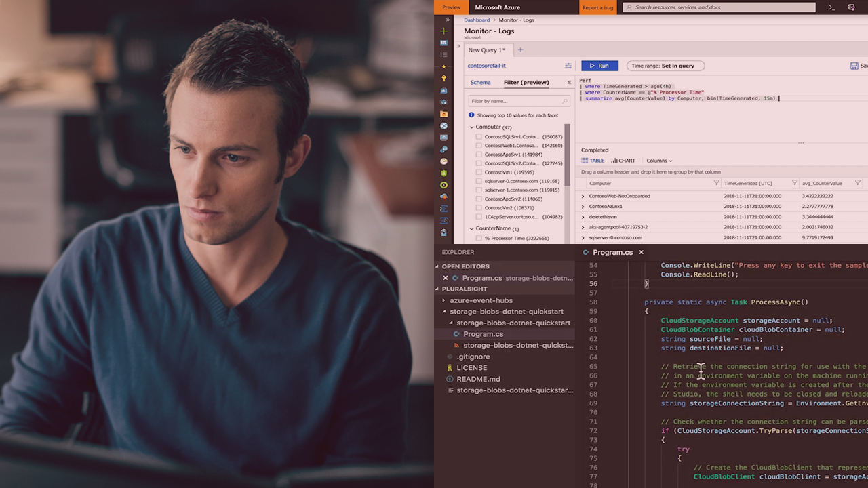The height and width of the screenshot is (488, 868).
Task: Click the filter icon on TimeGenerated column
Action: 795,183
